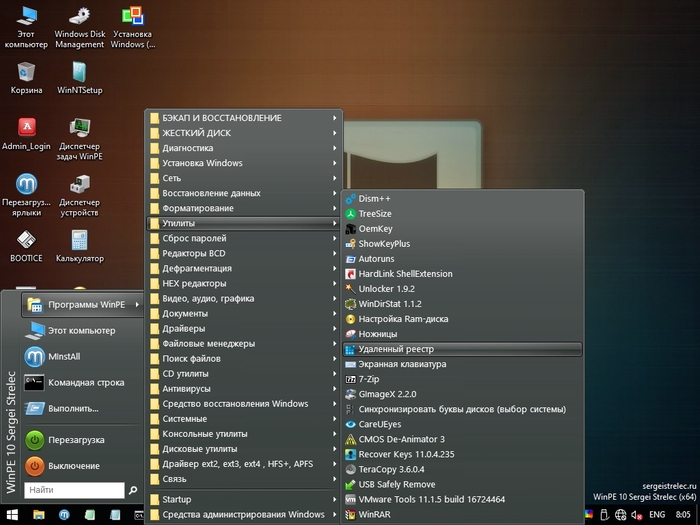Click Выключение shutdown button
Image resolution: width=700 pixels, height=525 pixels.
82,466
